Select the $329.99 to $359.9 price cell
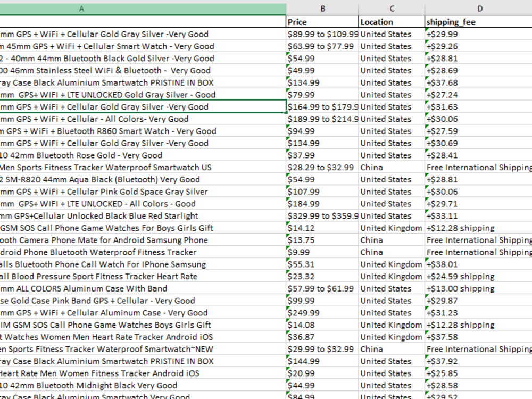 point(322,215)
